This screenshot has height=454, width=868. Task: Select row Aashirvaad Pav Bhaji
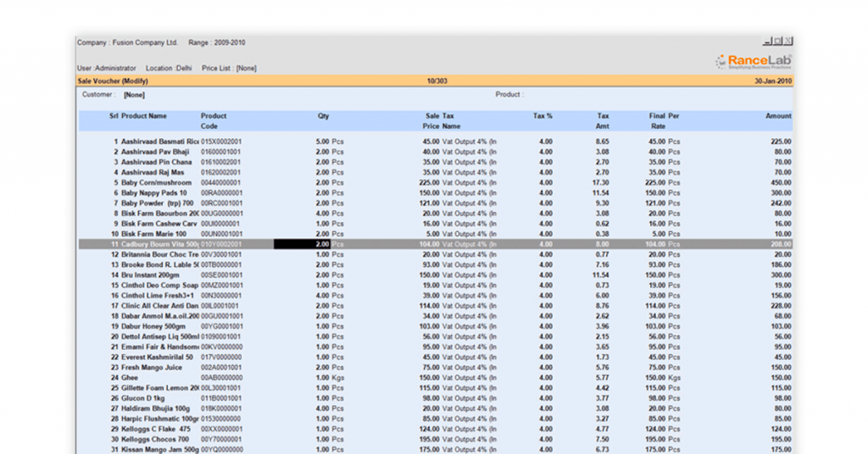coord(436,152)
